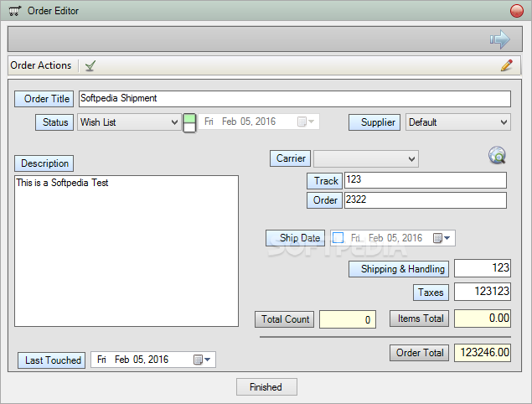Image resolution: width=532 pixels, height=404 pixels.
Task: Click the Track label button
Action: (325, 181)
